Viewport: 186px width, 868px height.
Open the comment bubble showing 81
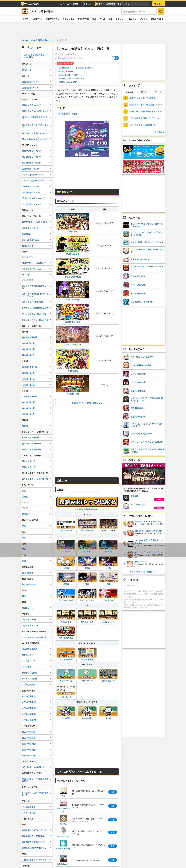click(115, 58)
